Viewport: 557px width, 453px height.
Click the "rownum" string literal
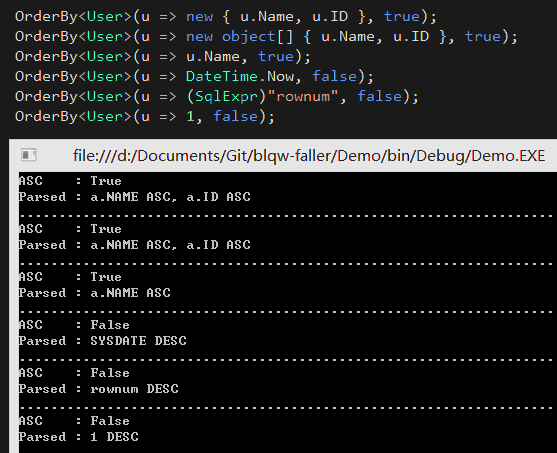303,96
